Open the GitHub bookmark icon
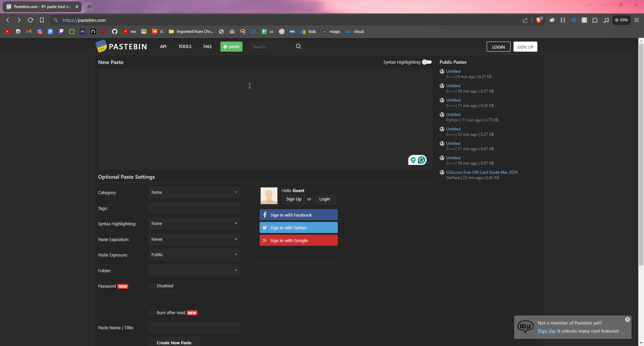 pyautogui.click(x=115, y=32)
